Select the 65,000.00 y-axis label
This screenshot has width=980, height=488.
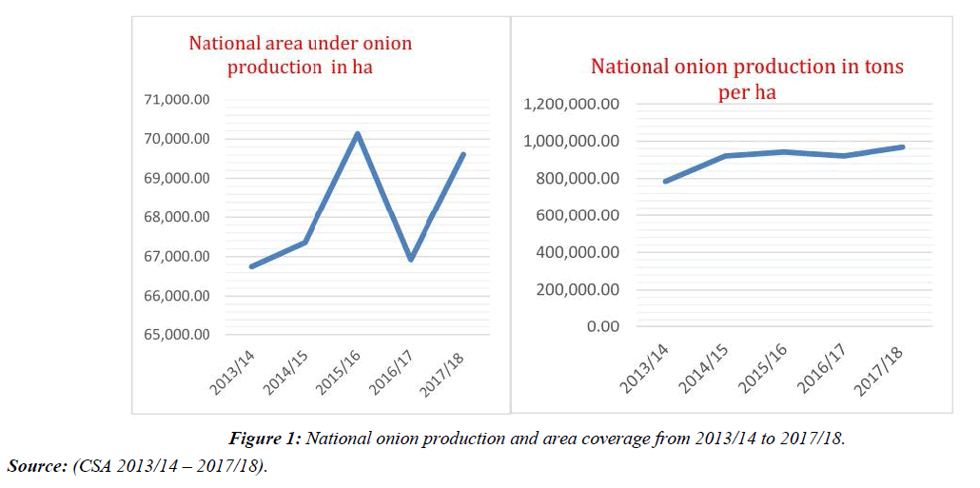click(x=175, y=335)
